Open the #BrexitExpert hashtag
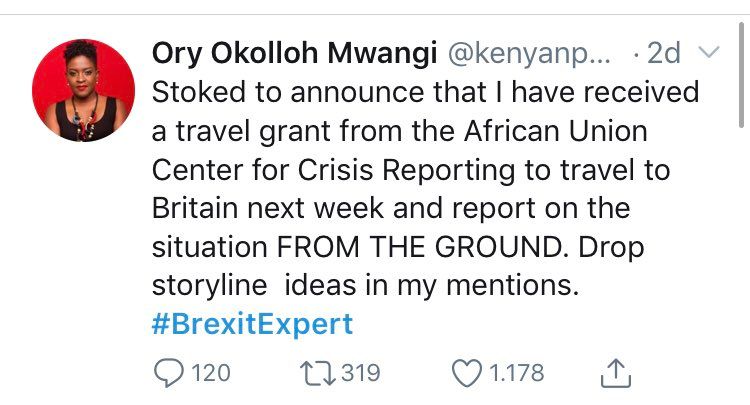750x405 pixels. (252, 325)
